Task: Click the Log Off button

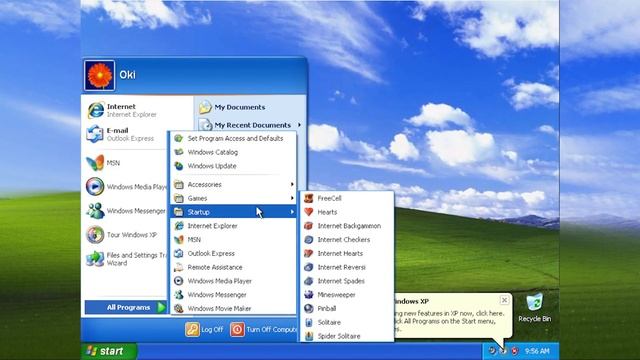Action: 204,329
